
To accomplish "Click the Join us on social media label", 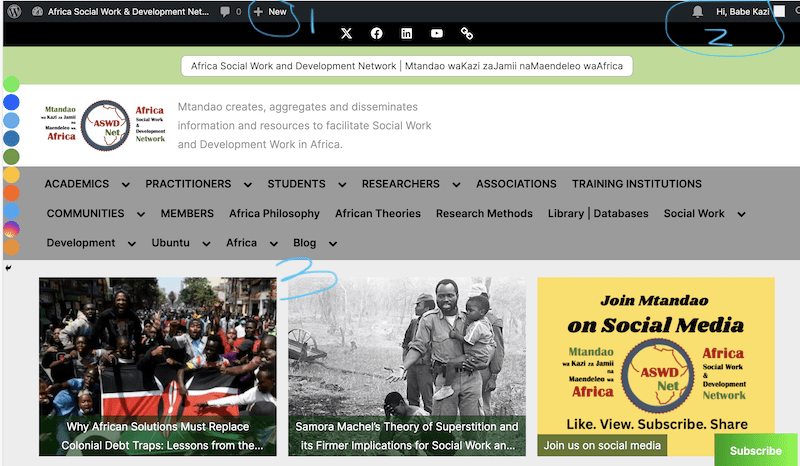I will 602,445.
